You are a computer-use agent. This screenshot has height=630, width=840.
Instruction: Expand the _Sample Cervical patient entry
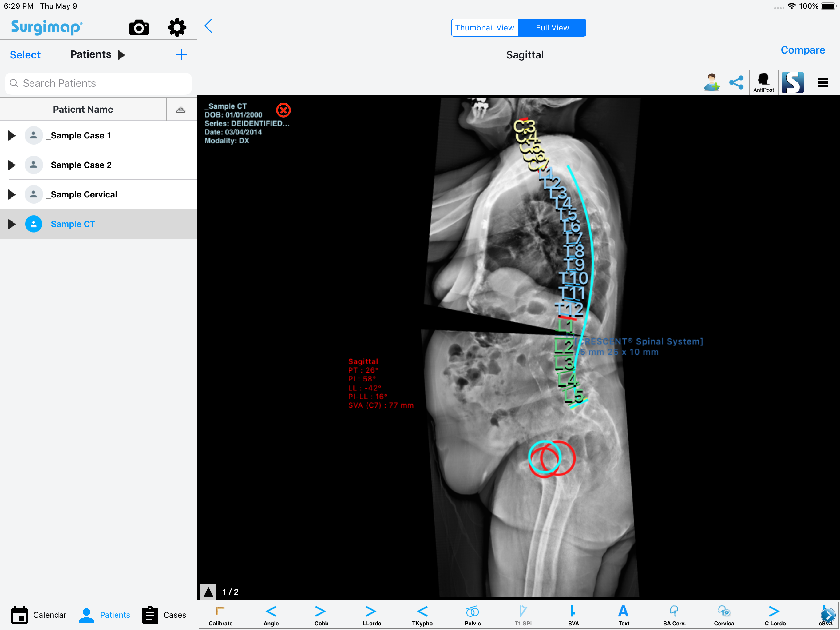tap(12, 194)
